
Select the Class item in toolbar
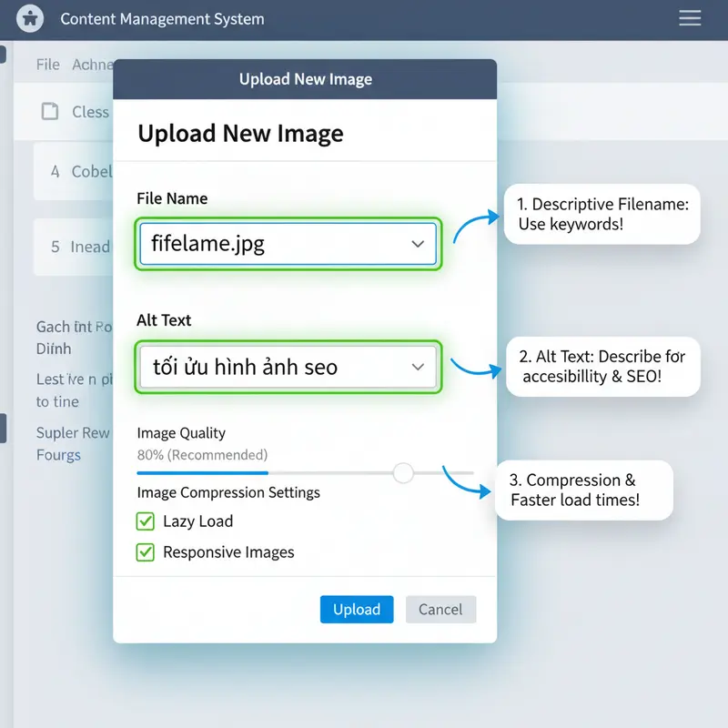[x=89, y=112]
